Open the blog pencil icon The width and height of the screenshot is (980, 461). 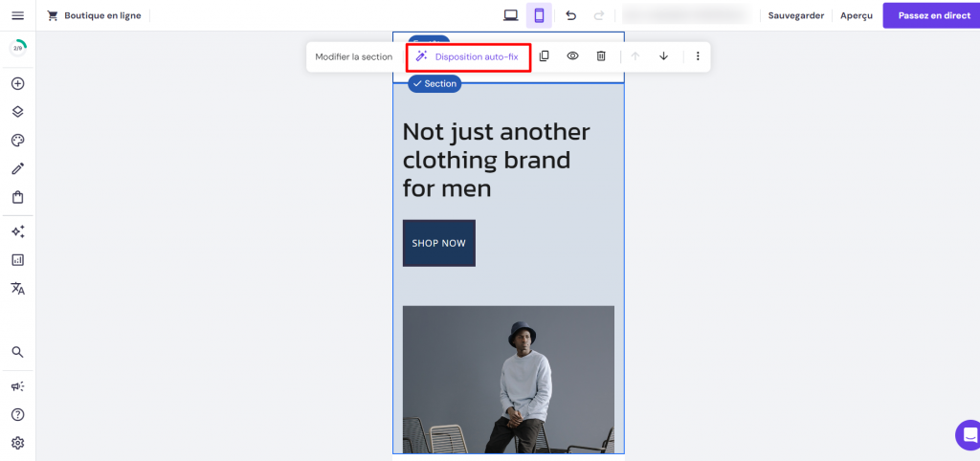pyautogui.click(x=17, y=168)
